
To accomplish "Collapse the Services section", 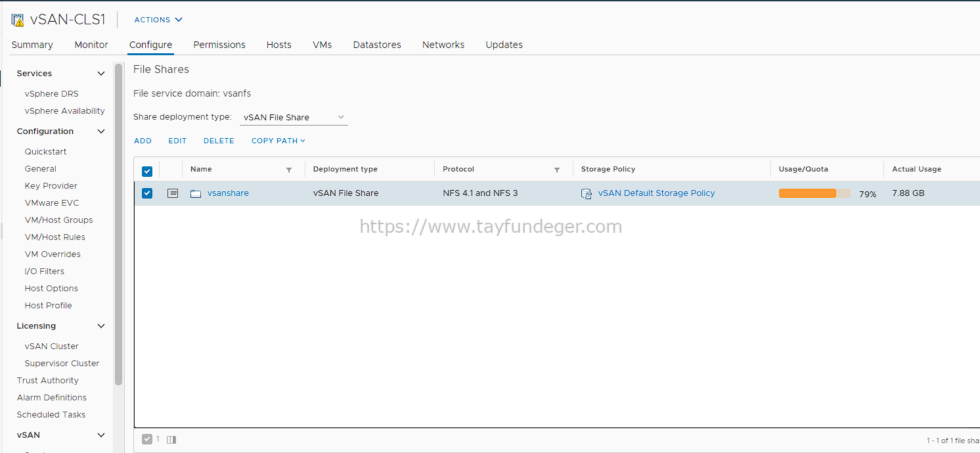I will click(x=101, y=74).
